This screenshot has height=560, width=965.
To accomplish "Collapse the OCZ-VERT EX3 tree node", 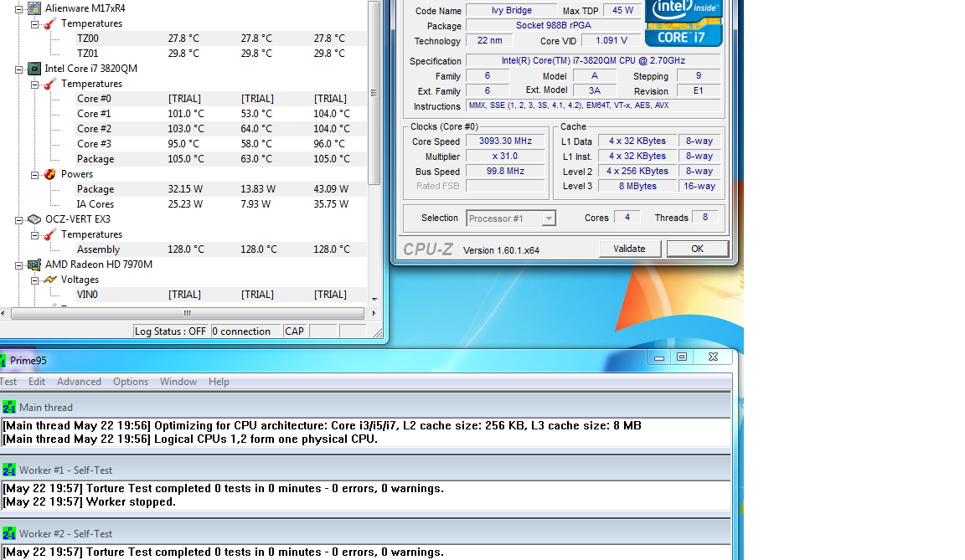I will pyautogui.click(x=19, y=219).
